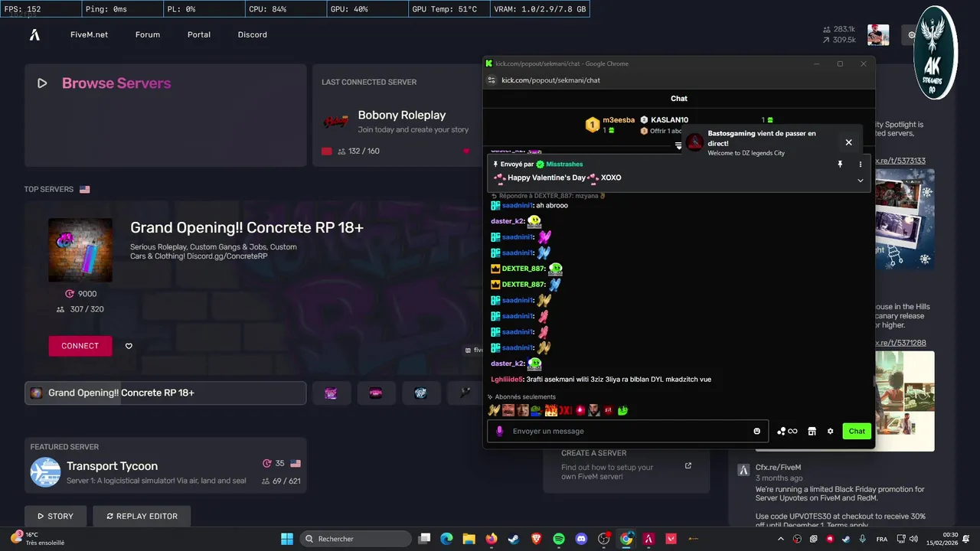This screenshot has width=980, height=551.
Task: Click the channel points infinity icon
Action: click(x=787, y=431)
